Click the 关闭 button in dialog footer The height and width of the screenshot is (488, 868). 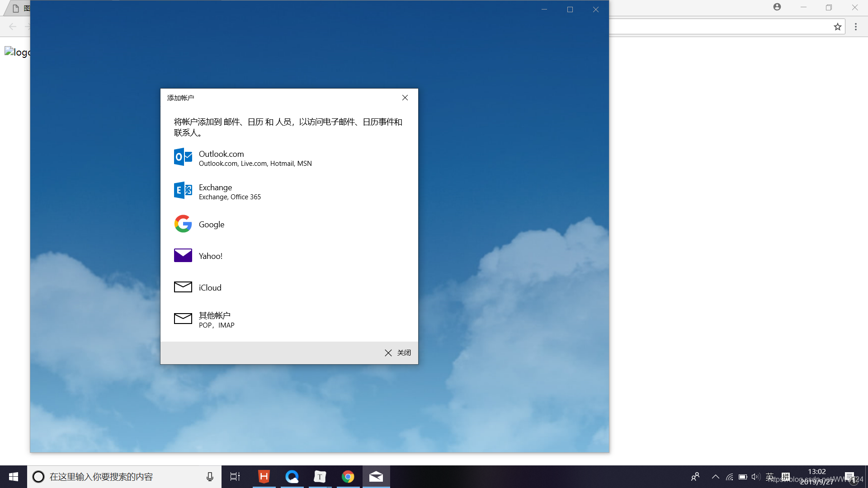coord(398,353)
